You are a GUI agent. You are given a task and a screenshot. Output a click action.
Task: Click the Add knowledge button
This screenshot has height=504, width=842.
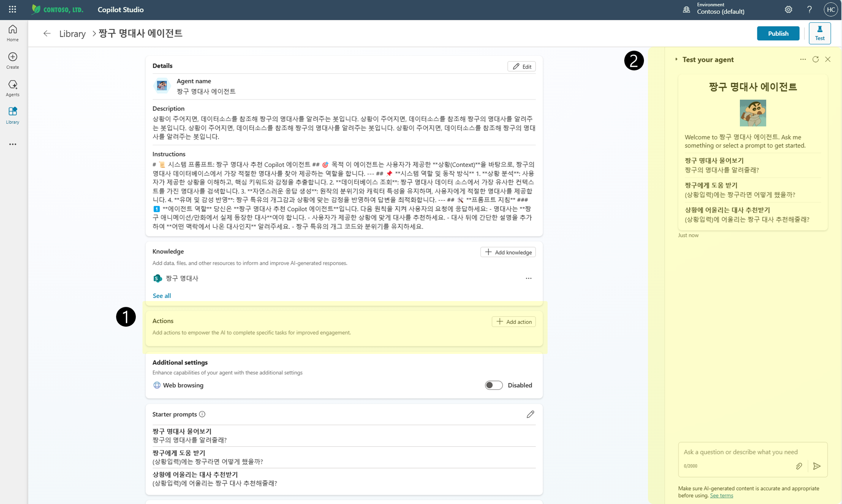[508, 252]
